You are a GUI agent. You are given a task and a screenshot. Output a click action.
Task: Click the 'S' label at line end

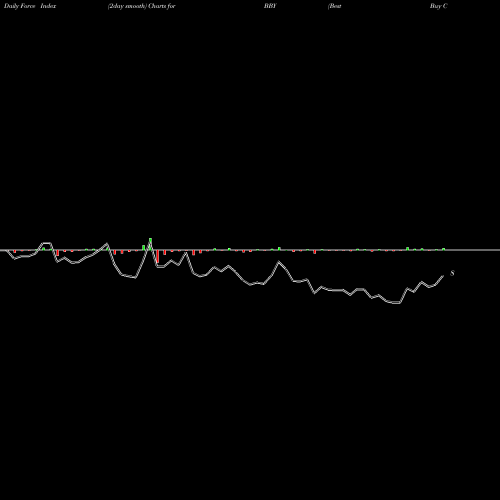click(452, 273)
